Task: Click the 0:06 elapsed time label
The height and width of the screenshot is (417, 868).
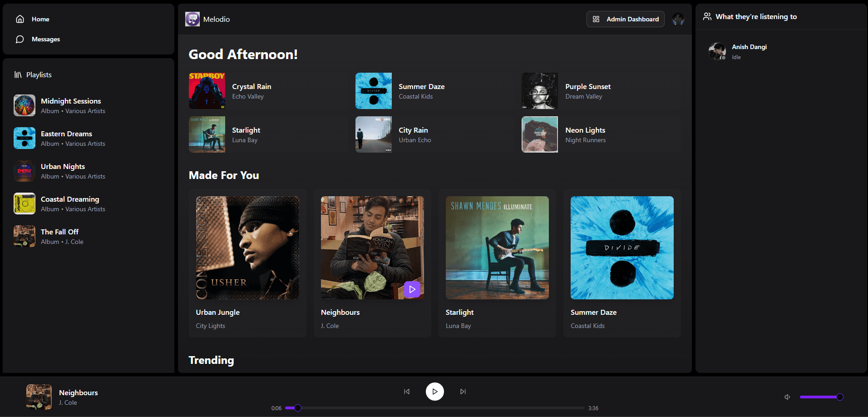Action: pyautogui.click(x=276, y=408)
